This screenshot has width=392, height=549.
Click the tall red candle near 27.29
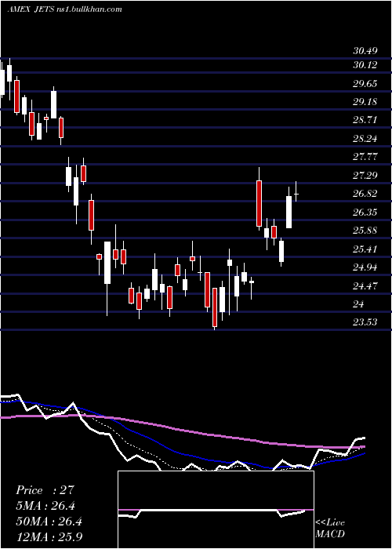coord(259,203)
